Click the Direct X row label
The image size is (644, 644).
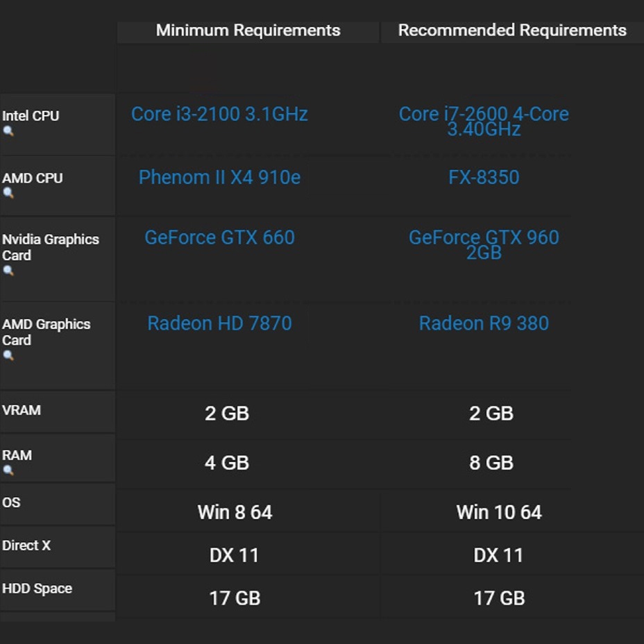[26, 545]
